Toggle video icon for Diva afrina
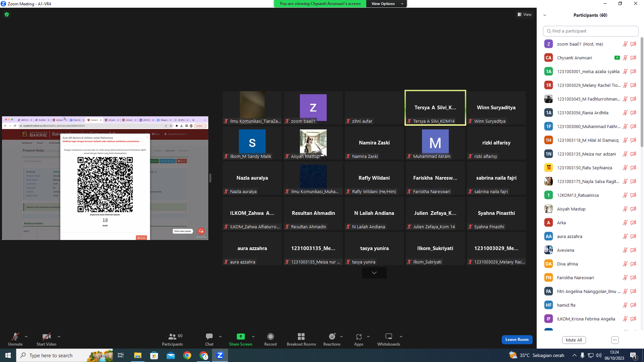This screenshot has height=362, width=644. pyautogui.click(x=633, y=264)
